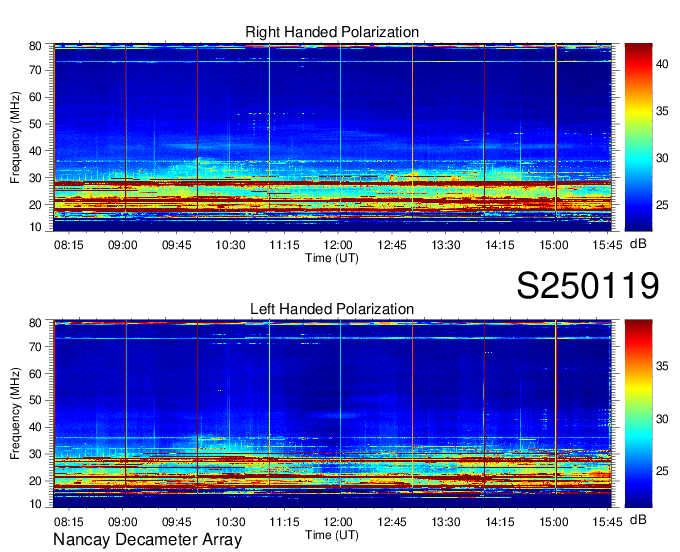Image resolution: width=680 pixels, height=552 pixels.
Task: Click the 13:30 tick label on top plot
Action: point(446,245)
